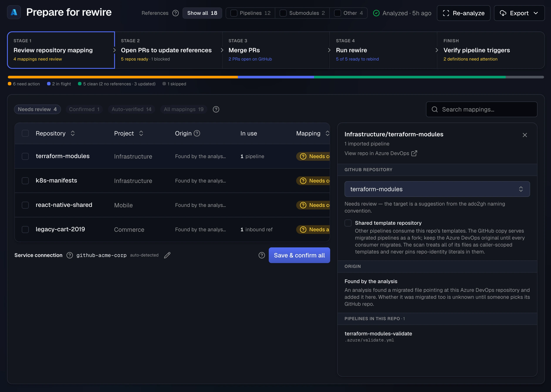Open the Origin column help icon

point(197,133)
